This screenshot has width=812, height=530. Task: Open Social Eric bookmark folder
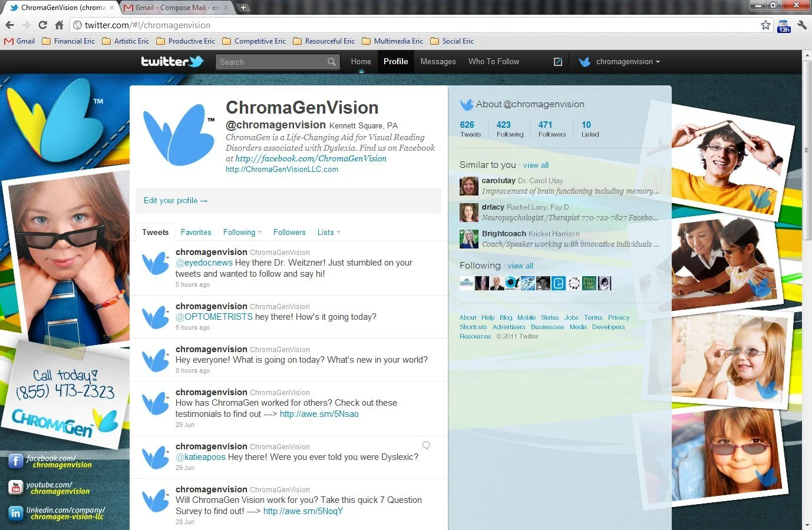(452, 41)
